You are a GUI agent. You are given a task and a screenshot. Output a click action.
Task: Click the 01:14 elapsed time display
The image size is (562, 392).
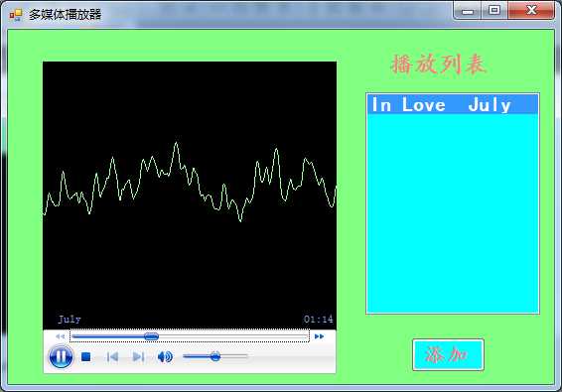[x=319, y=319]
